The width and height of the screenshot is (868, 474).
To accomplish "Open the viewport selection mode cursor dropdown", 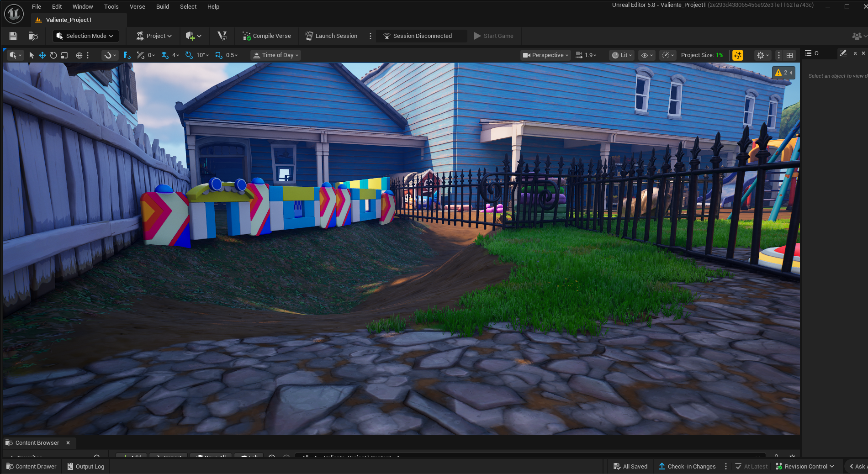I will [15, 55].
